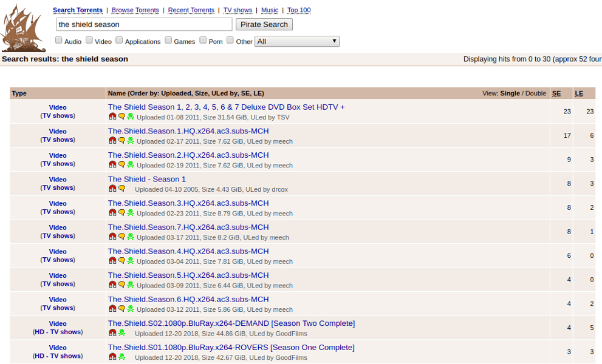Open comments icon for The.Shield.Season.3.HQ torrent
Image resolution: width=602 pixels, height=364 pixels.
(x=121, y=212)
